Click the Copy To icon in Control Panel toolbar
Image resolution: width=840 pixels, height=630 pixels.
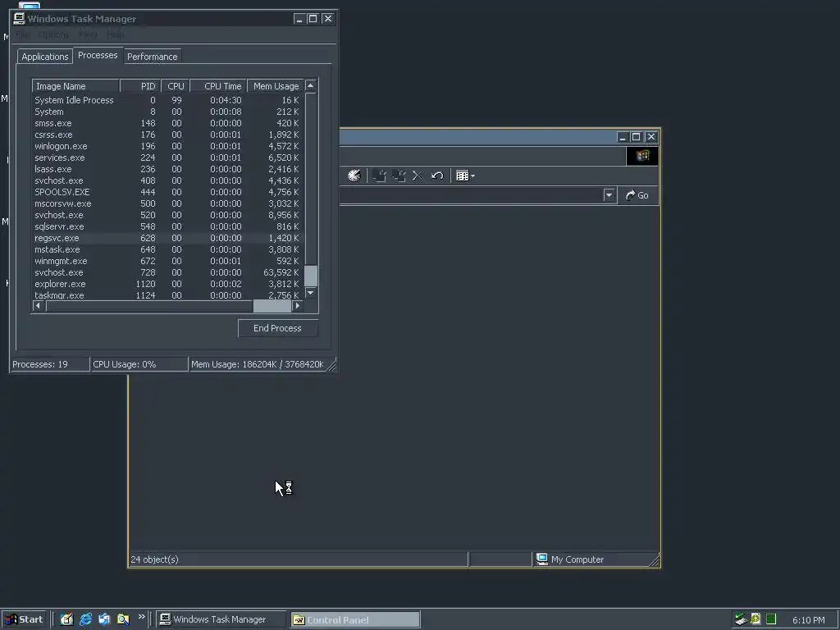[399, 176]
